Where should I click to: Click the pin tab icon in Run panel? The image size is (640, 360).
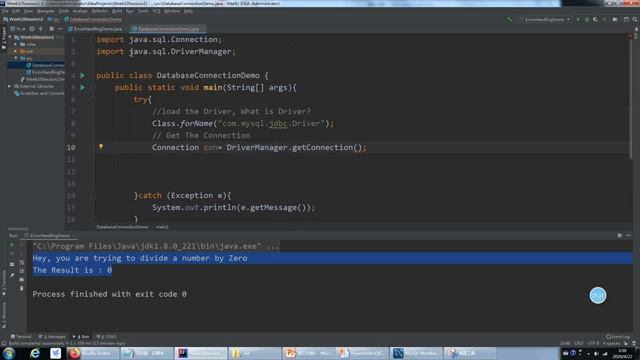(x=12, y=275)
